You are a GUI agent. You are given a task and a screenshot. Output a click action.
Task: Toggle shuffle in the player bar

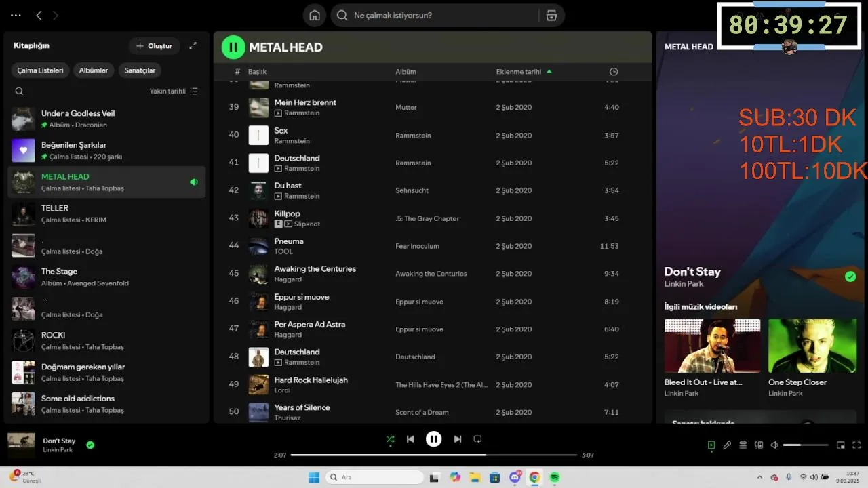390,439
